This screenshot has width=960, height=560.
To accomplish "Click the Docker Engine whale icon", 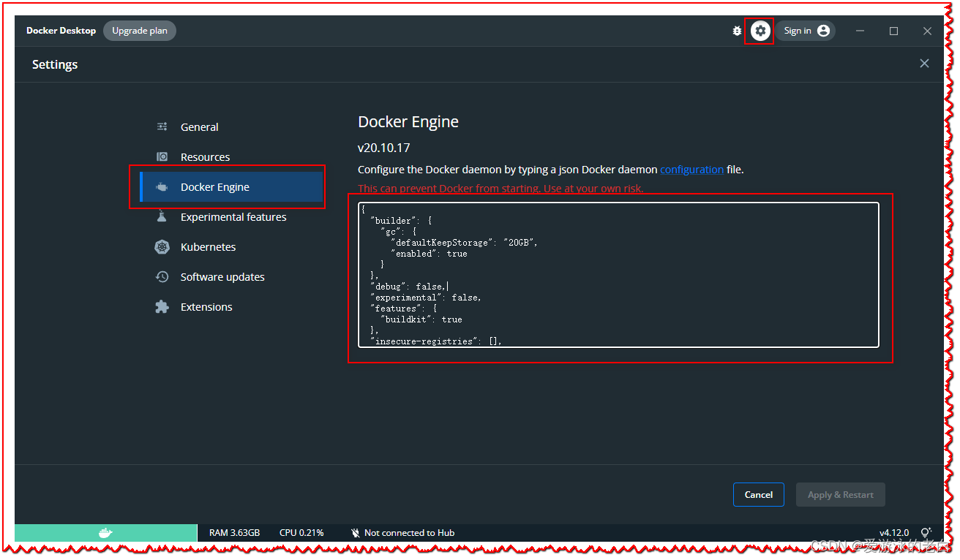I will pyautogui.click(x=162, y=187).
